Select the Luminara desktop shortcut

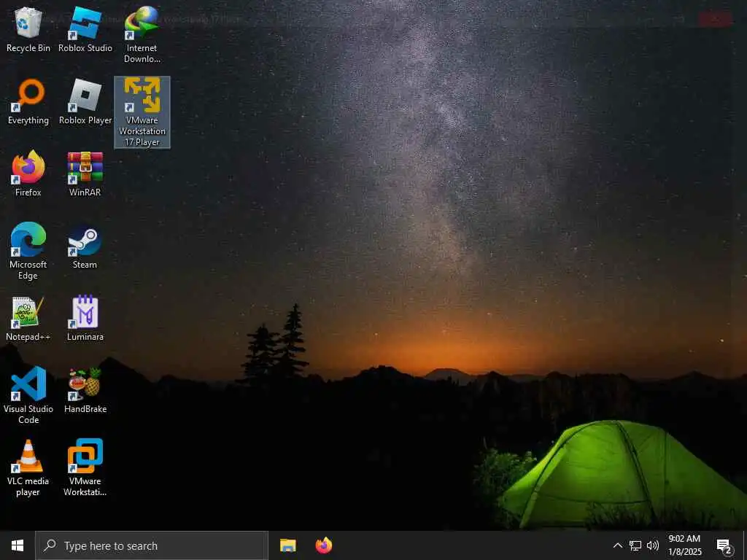click(85, 319)
